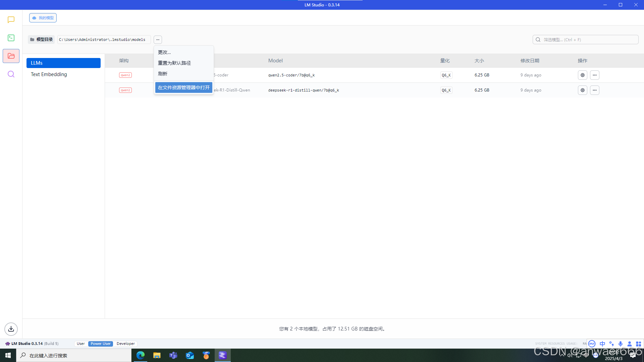Choose 在文件资源管理器中打开 menu item
This screenshot has width=644, height=362.
(184, 87)
